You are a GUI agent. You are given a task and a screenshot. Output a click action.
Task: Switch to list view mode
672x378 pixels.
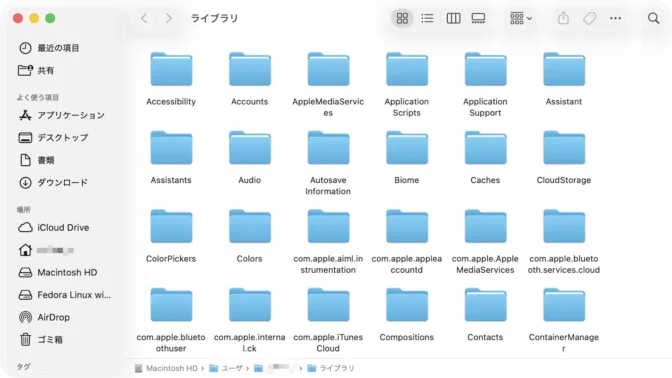[x=427, y=18]
